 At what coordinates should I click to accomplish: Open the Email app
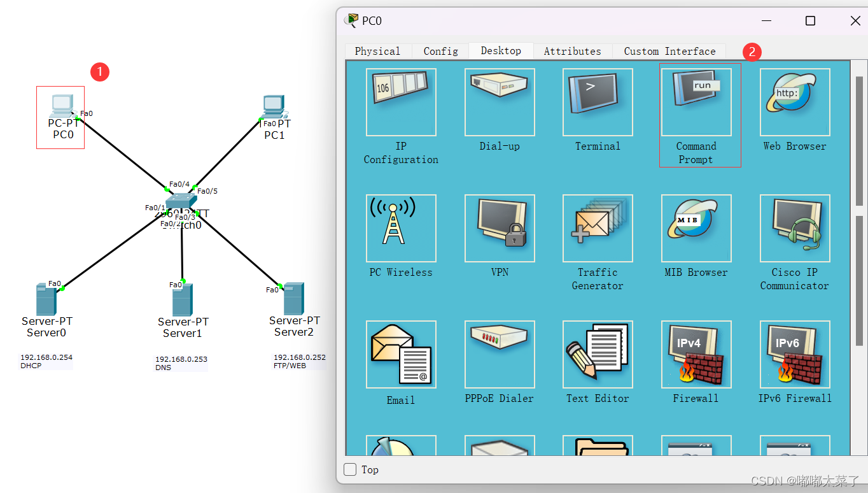(401, 355)
